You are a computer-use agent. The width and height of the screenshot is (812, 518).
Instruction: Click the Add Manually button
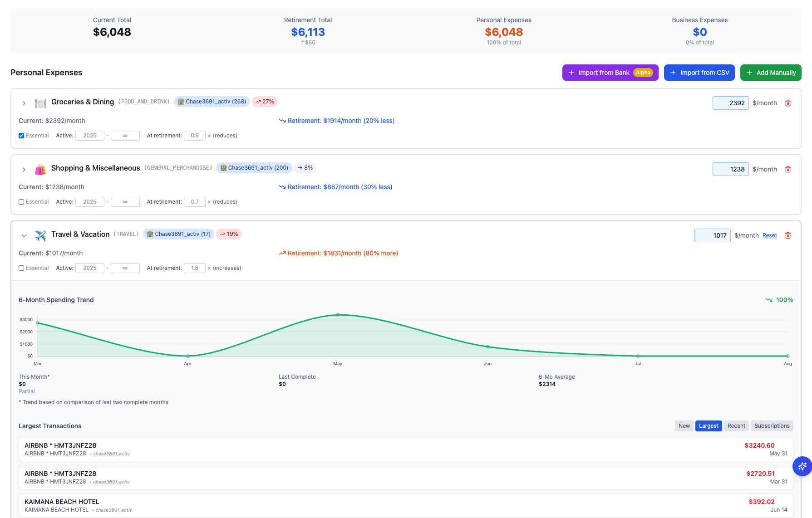(x=770, y=73)
